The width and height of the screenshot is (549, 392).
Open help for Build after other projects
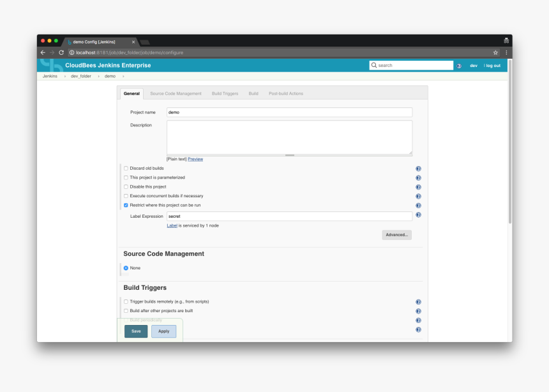click(418, 311)
